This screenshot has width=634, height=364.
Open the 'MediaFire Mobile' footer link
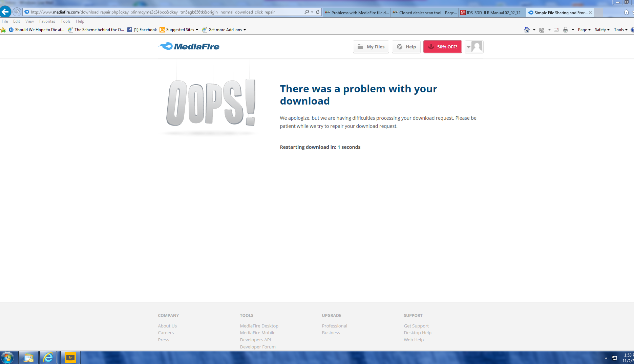tap(258, 333)
